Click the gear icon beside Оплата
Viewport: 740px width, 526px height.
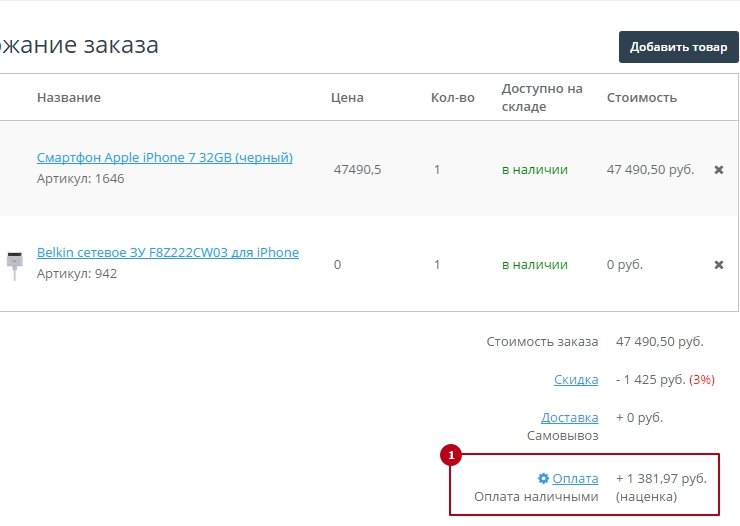pos(543,479)
